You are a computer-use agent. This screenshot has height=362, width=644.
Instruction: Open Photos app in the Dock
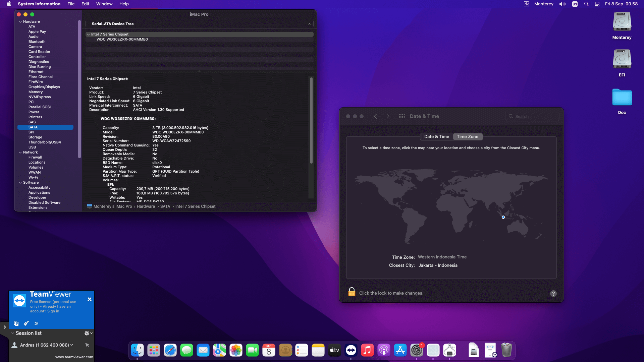click(x=236, y=350)
